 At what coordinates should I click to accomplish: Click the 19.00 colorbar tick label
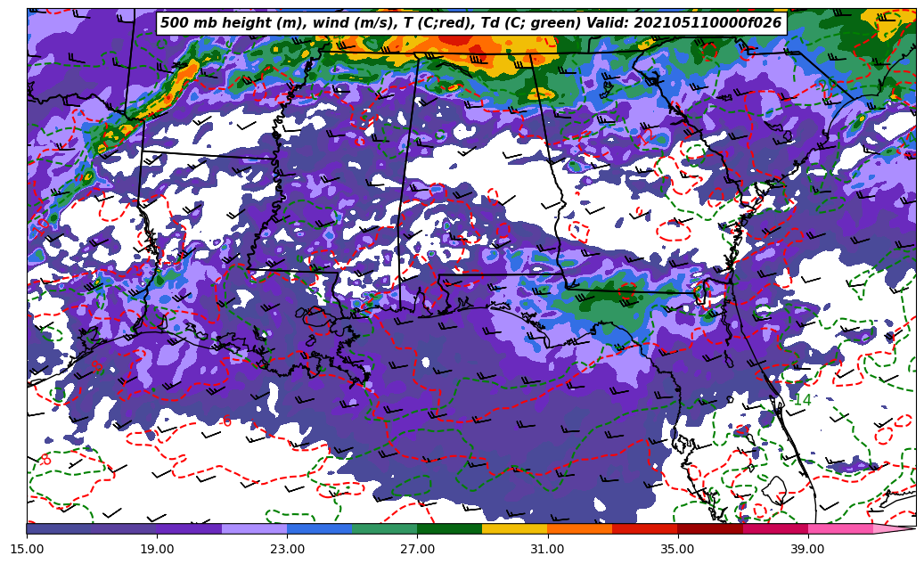click(x=157, y=549)
